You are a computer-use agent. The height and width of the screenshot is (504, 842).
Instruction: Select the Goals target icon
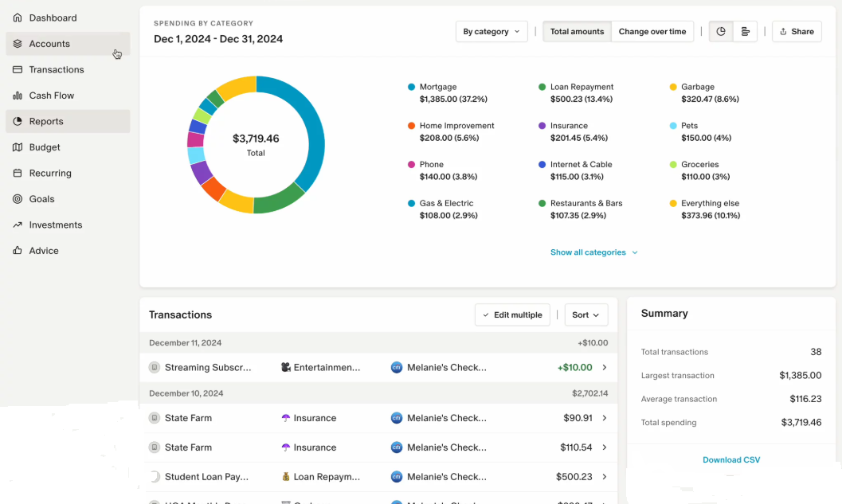(18, 199)
